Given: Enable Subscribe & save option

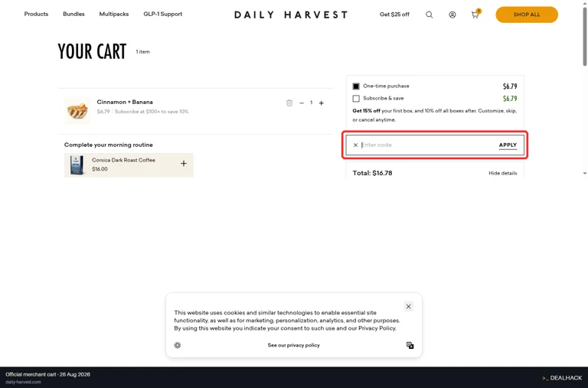Looking at the screenshot, I should [x=356, y=98].
